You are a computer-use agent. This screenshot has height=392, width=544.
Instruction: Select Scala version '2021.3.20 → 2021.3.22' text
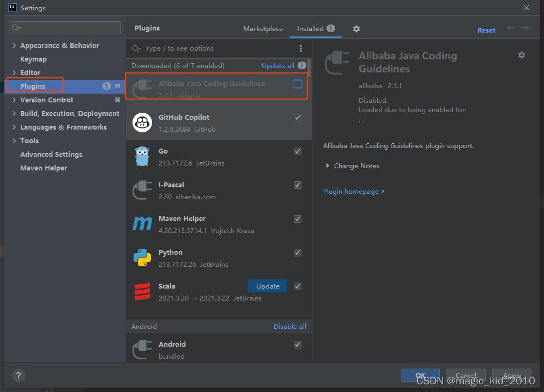point(194,298)
